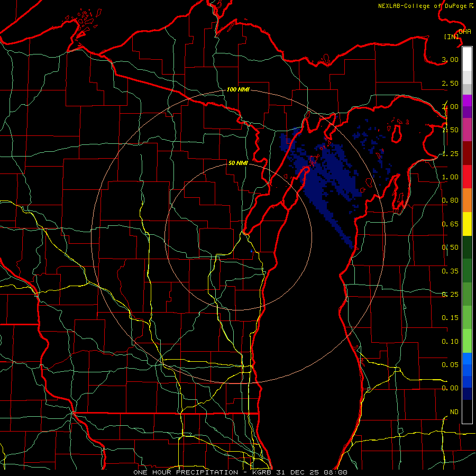This screenshot has width=476, height=476.
Task: Click the 100 NMI range ring label
Action: (239, 89)
